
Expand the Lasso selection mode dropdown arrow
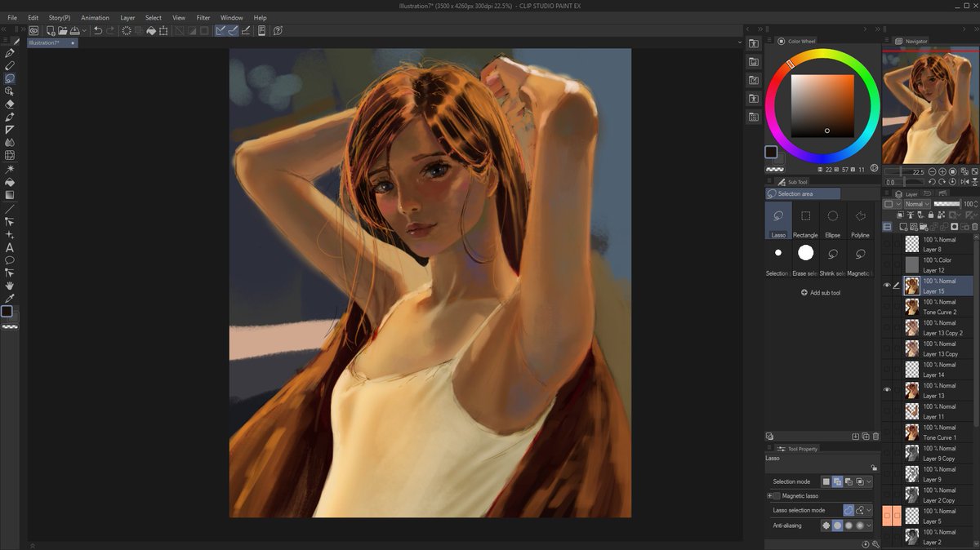coord(869,510)
